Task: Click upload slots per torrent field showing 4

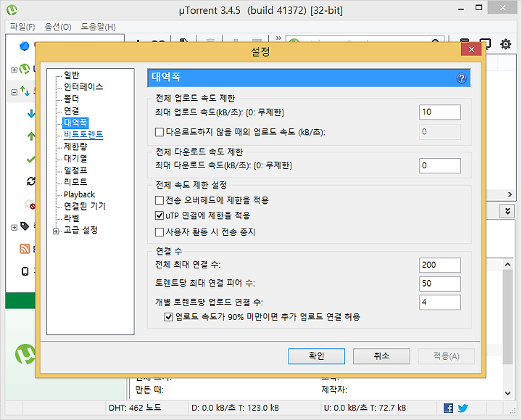Action: point(440,302)
